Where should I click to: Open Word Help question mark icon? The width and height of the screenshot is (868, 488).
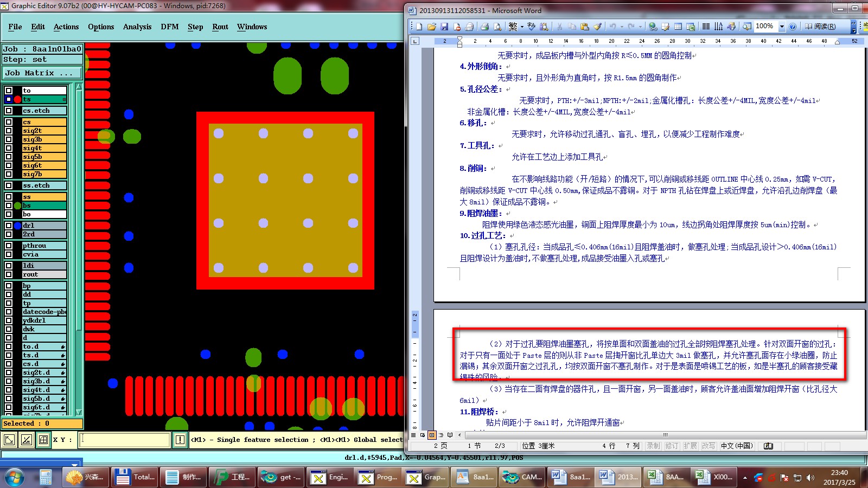[x=793, y=26]
